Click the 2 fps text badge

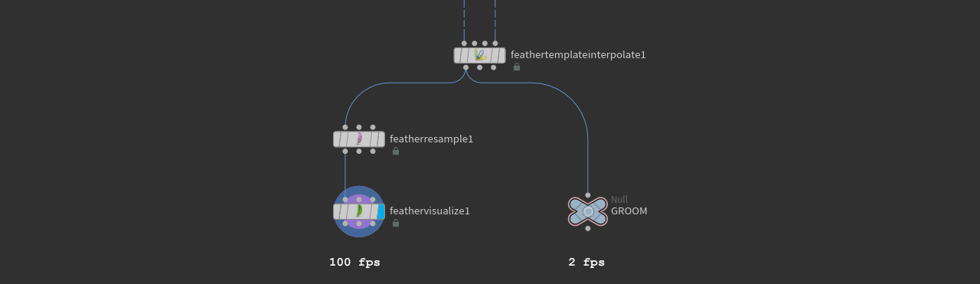click(586, 262)
